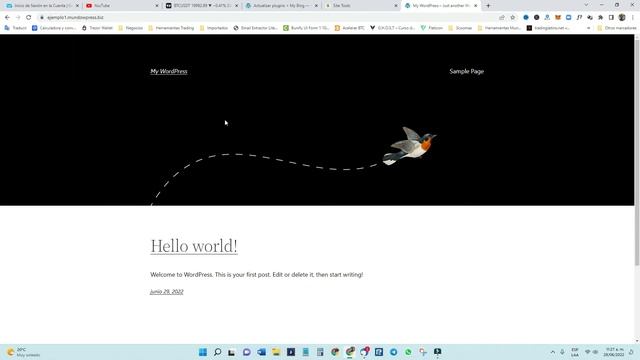640x360 pixels.
Task: Open the Chat taskbar icon
Action: pos(247,352)
